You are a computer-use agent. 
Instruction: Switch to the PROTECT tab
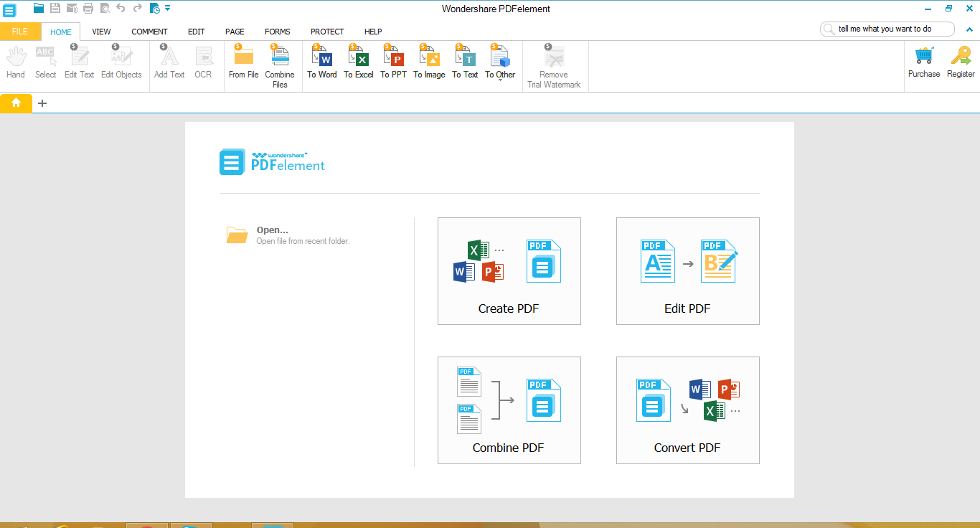pyautogui.click(x=327, y=32)
